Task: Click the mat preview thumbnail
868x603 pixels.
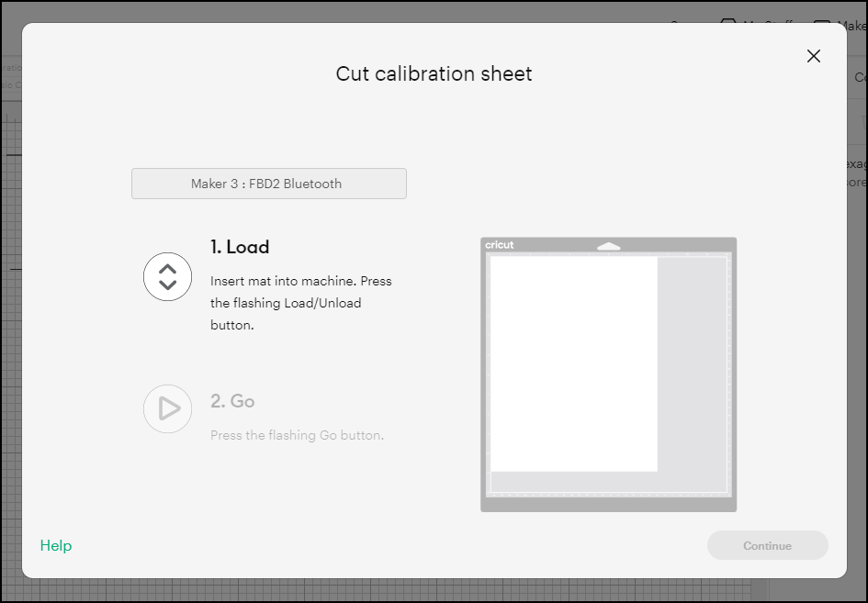Action: click(x=607, y=373)
